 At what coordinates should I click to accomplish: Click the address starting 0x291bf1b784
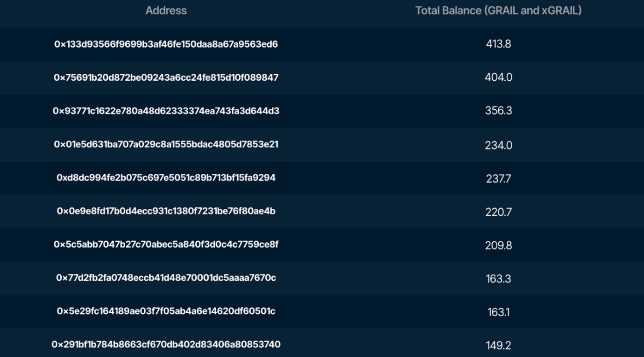[x=166, y=345]
